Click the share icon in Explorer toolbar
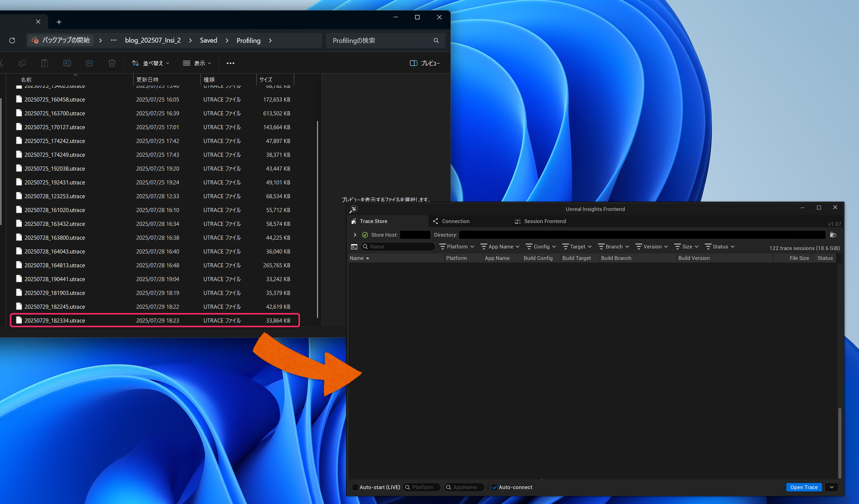 click(89, 63)
